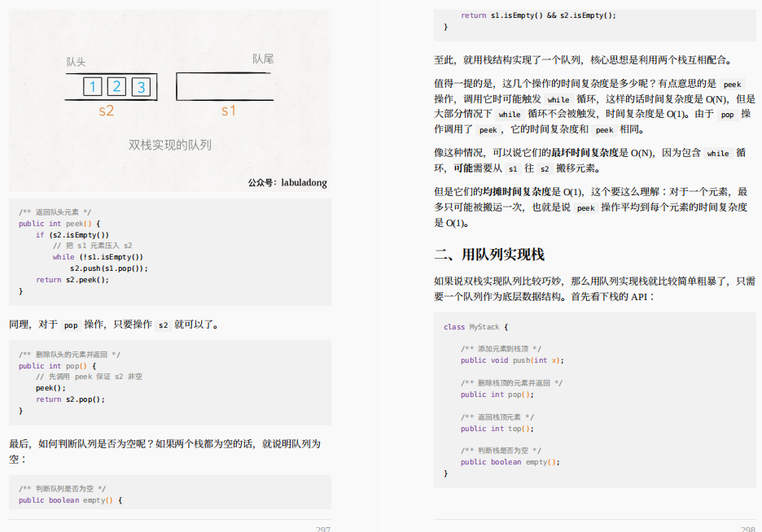Click the code line "public int pop() {"
Screen dimensions: 762x532
pyautogui.click(x=57, y=366)
